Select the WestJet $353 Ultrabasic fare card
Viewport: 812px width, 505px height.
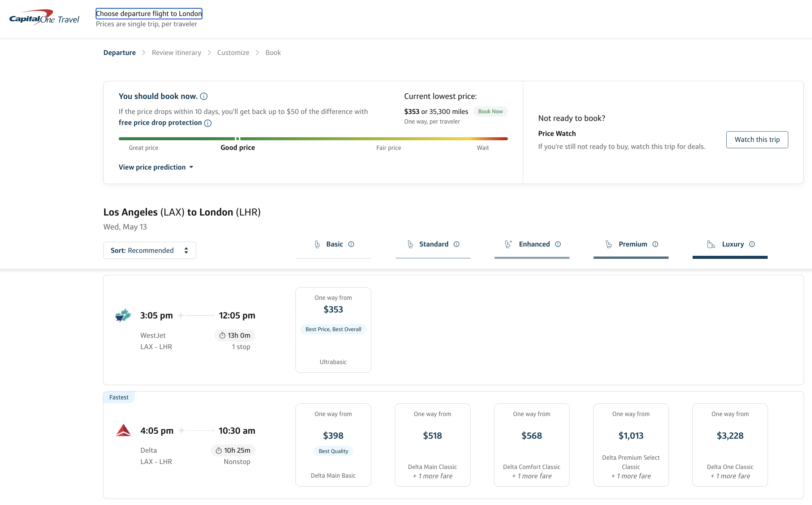coord(333,330)
